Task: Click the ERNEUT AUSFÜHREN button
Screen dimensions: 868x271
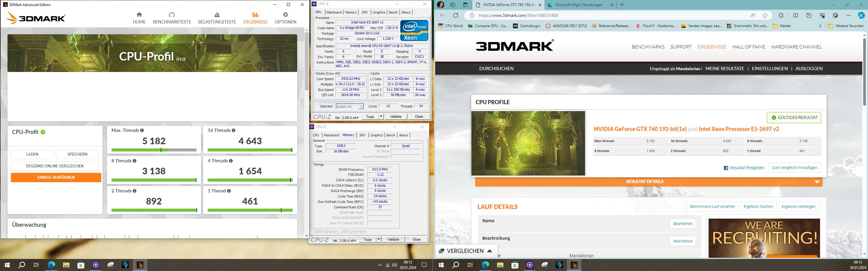Action: pyautogui.click(x=56, y=177)
